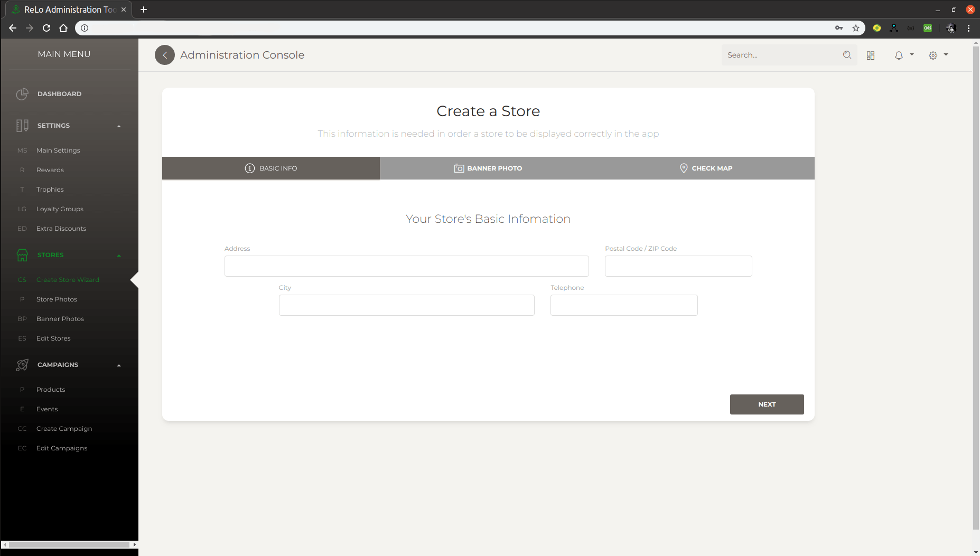Bookmark the page using the star icon
Image resolution: width=980 pixels, height=556 pixels.
point(855,28)
